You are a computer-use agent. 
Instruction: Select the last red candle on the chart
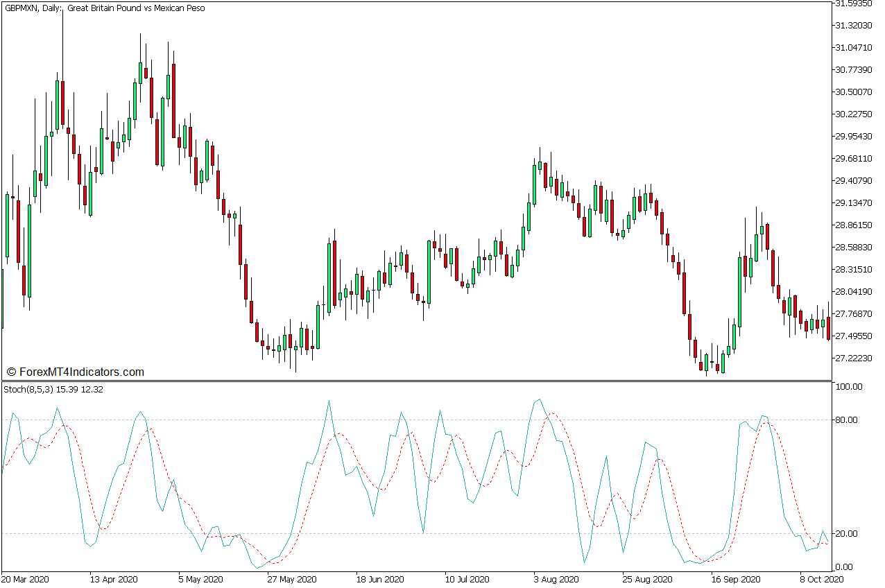[x=828, y=328]
